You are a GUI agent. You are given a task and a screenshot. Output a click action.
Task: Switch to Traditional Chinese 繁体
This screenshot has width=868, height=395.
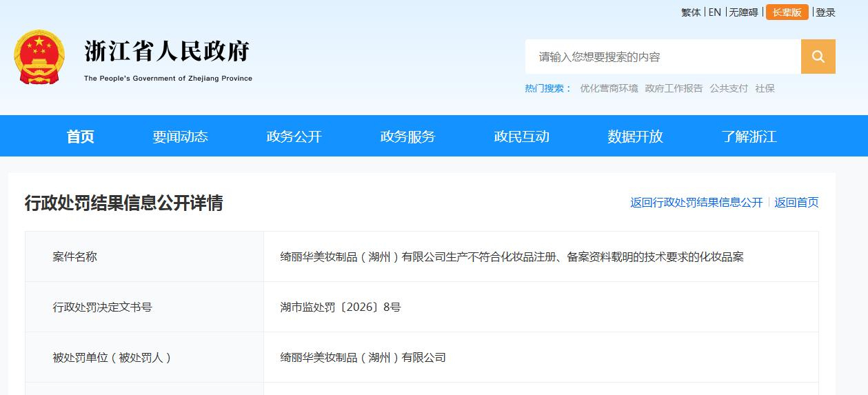(691, 12)
